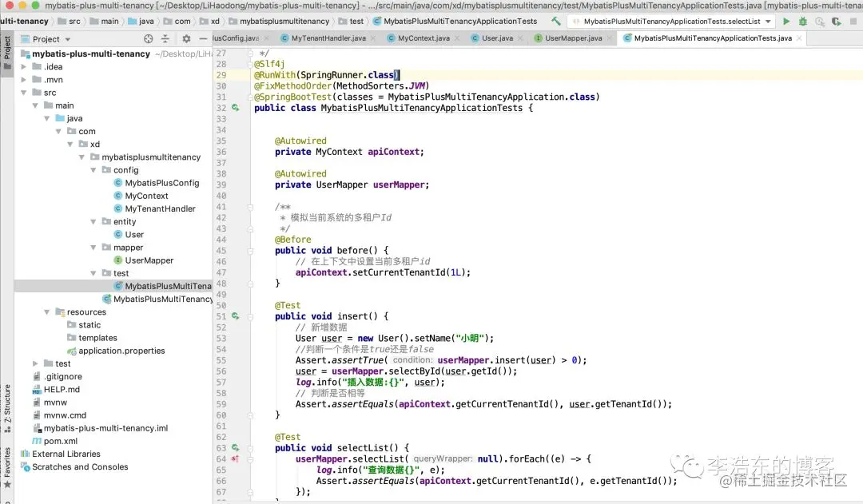This screenshot has width=863, height=504.
Task: Switch to the User.java tab
Action: (x=497, y=38)
